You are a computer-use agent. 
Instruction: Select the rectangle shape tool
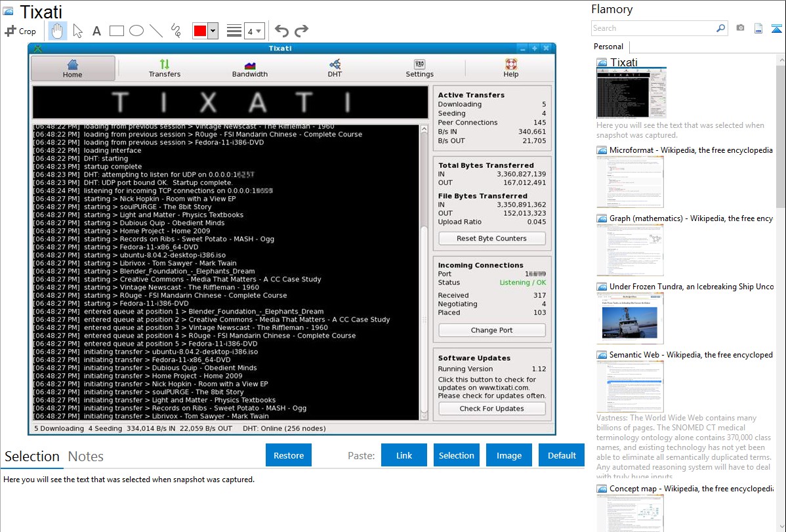116,31
